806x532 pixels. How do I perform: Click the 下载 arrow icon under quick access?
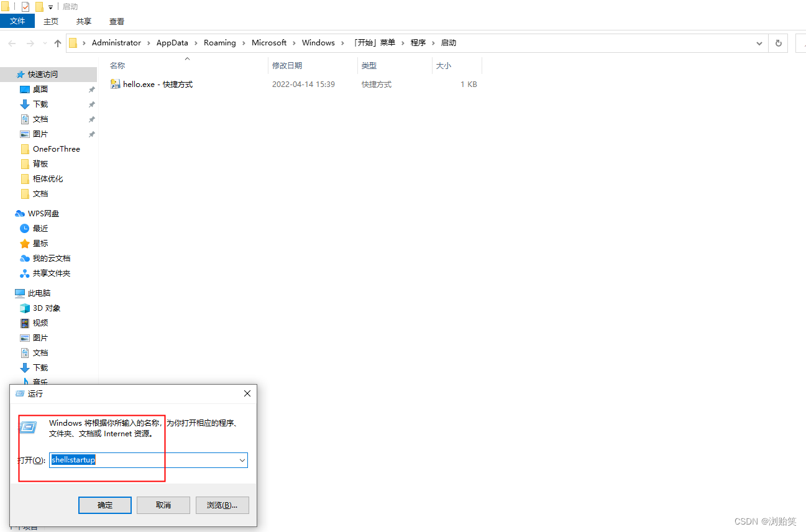[x=25, y=104]
